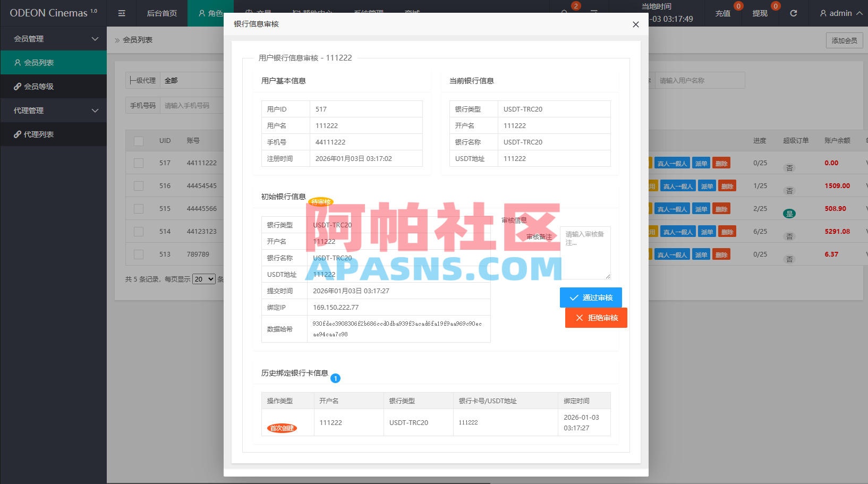Image resolution: width=868 pixels, height=484 pixels.
Task: Toggle the select-all checkbox in table header
Action: point(139,141)
